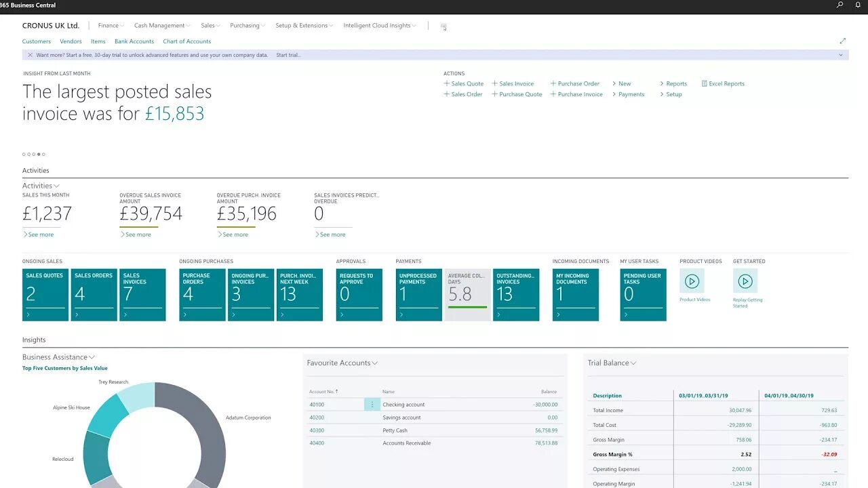The image size is (868, 488).
Task: Play the Product Videos tile
Action: (x=692, y=281)
